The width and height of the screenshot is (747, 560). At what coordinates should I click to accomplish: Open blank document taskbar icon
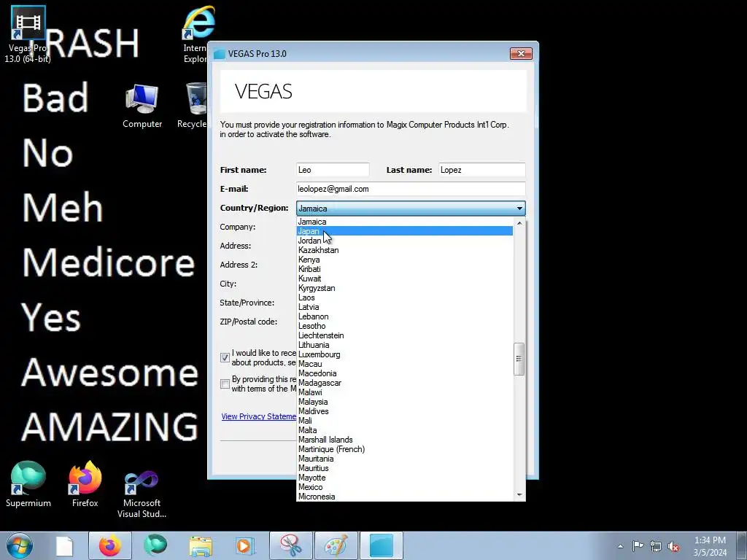pos(64,546)
